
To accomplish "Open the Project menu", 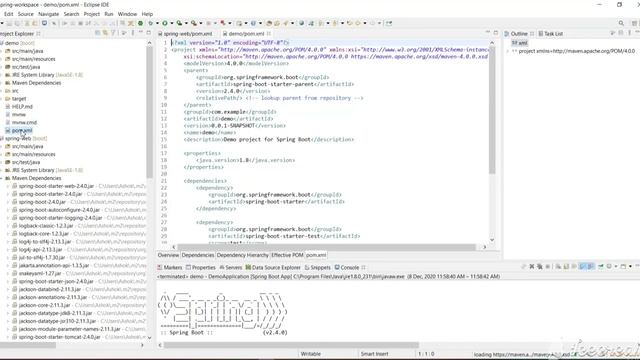I will [92, 14].
